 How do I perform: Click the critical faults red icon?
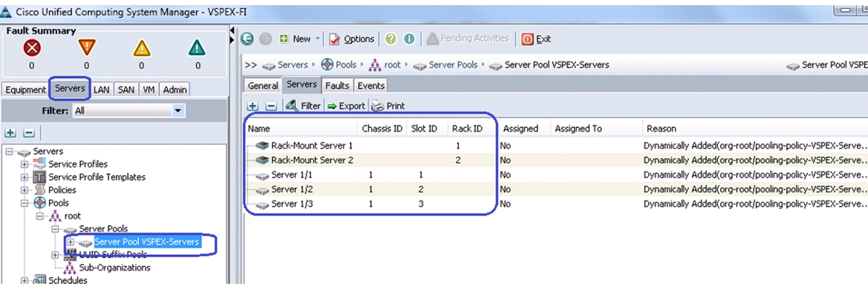31,48
